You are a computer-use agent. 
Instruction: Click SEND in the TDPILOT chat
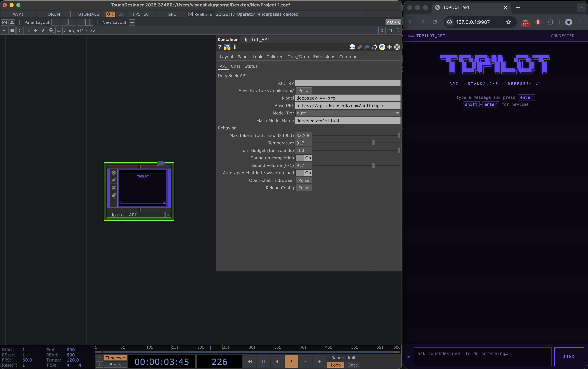[x=569, y=357]
